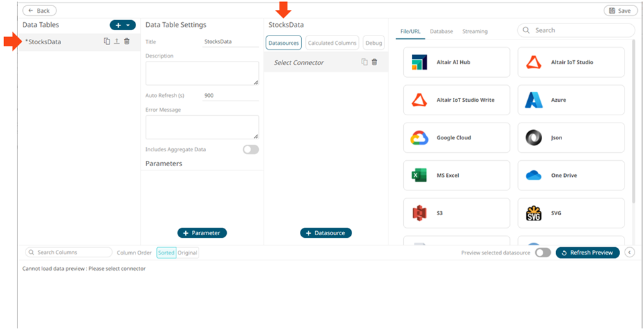Remove the Select Connector datasource entry
The height and width of the screenshot is (329, 644).
click(374, 62)
